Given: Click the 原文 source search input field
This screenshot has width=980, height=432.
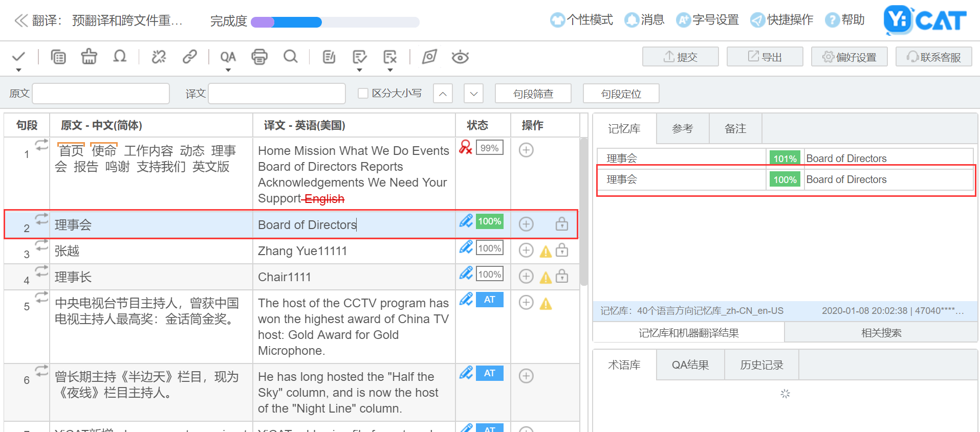Looking at the screenshot, I should click(101, 94).
